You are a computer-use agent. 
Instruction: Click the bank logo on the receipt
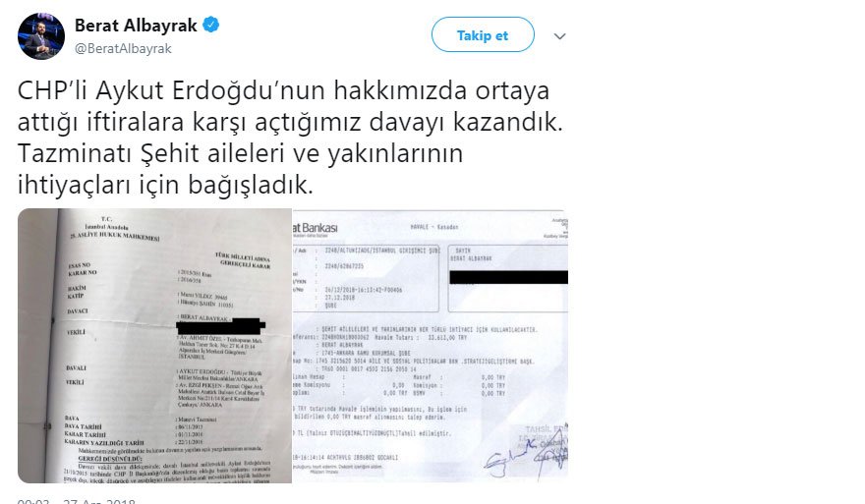tap(315, 228)
